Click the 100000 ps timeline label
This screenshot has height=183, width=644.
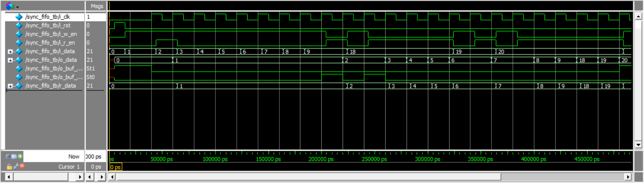pos(215,159)
